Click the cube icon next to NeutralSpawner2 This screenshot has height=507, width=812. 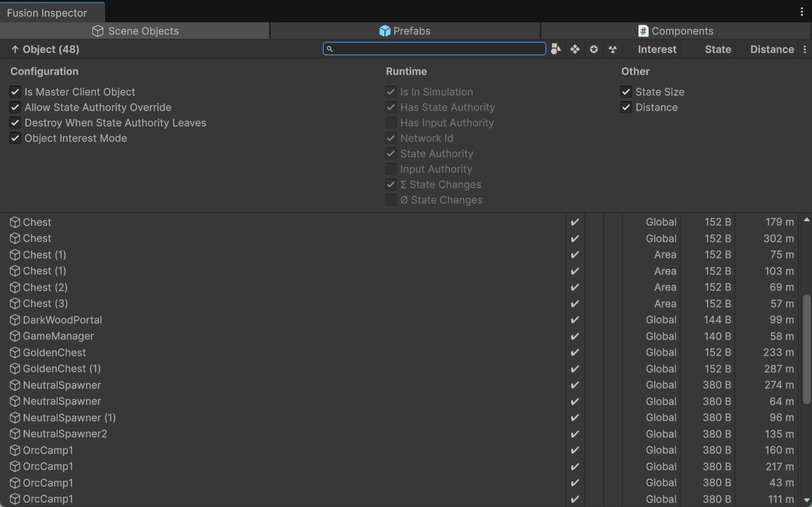15,434
